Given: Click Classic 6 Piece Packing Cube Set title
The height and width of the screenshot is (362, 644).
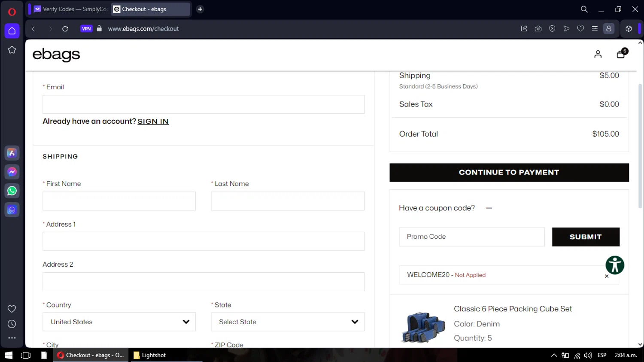Looking at the screenshot, I should (x=513, y=309).
